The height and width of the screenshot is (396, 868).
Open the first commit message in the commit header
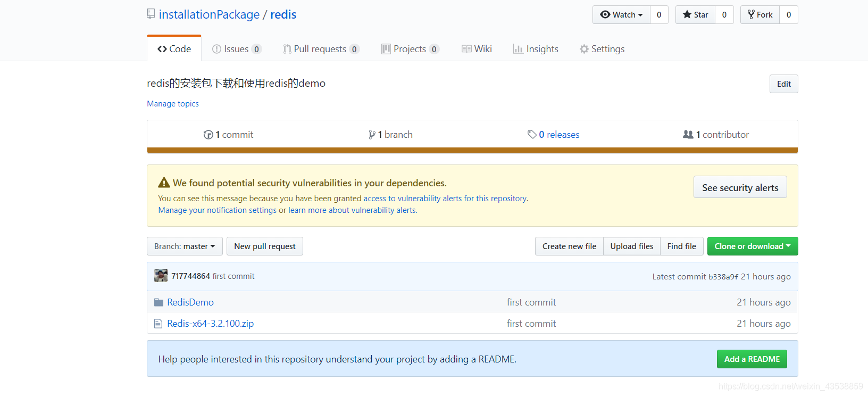click(x=233, y=276)
